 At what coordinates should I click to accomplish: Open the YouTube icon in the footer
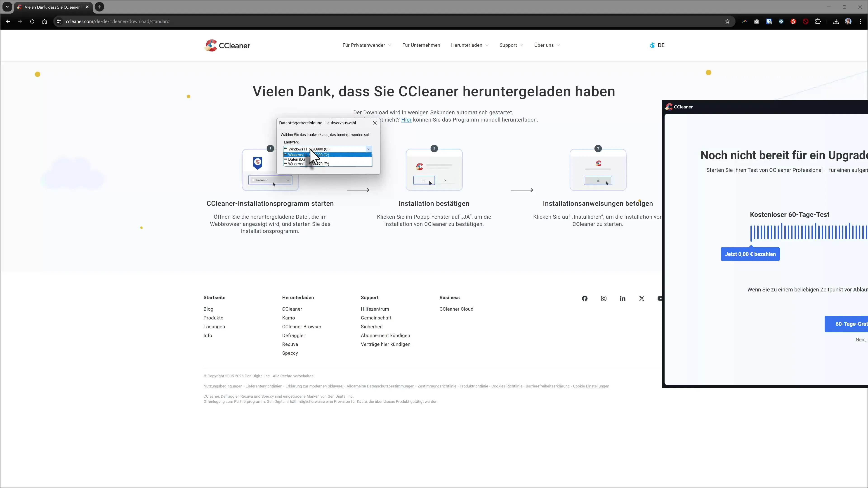660,298
